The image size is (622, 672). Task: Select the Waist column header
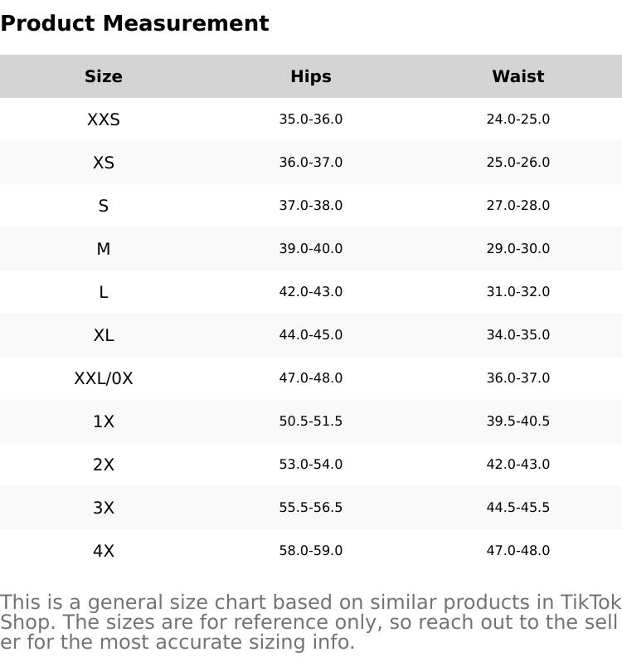(x=518, y=76)
